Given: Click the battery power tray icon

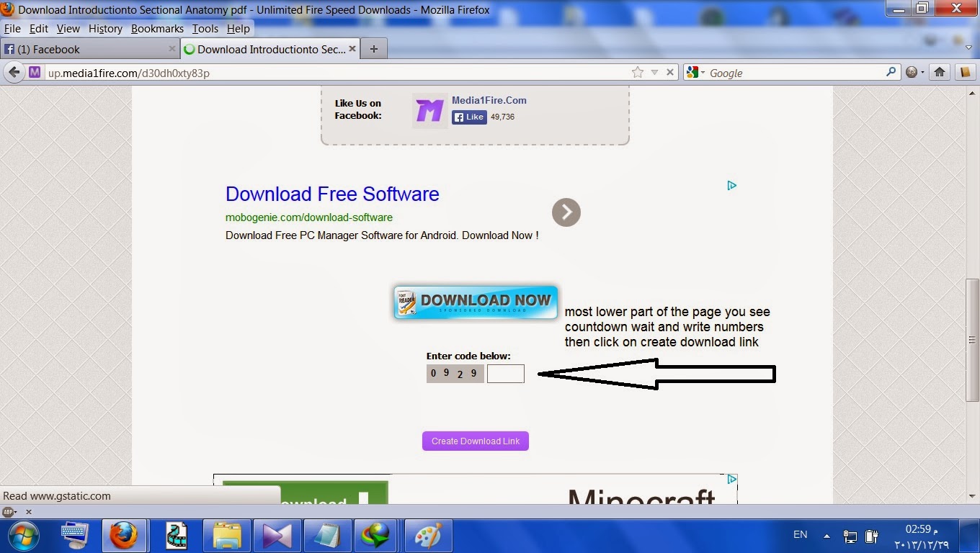Looking at the screenshot, I should [x=871, y=536].
